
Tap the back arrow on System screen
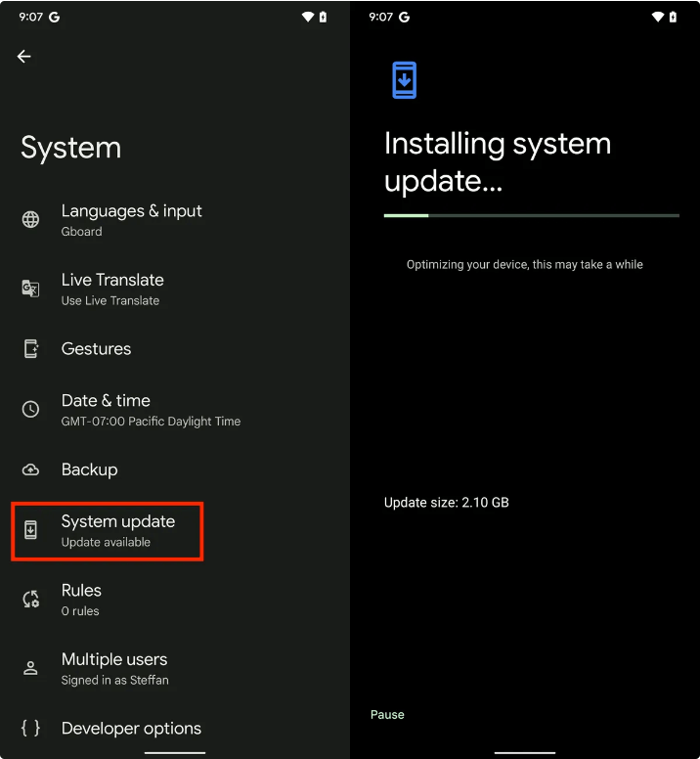click(24, 57)
